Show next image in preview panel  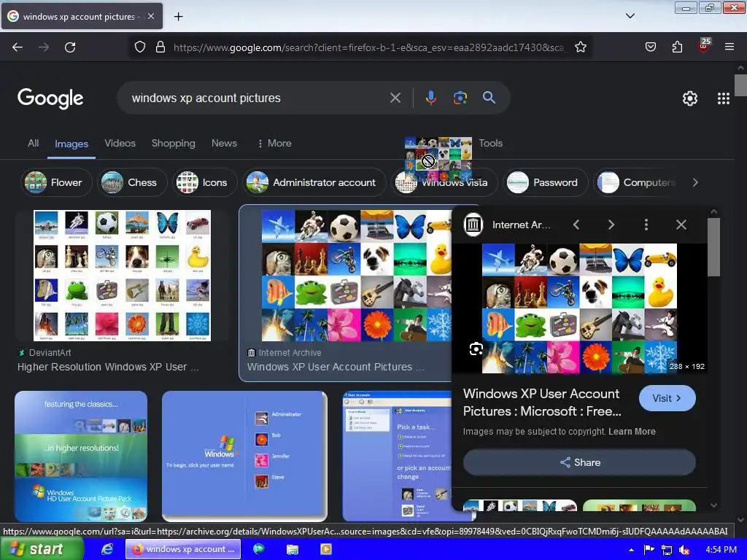pyautogui.click(x=611, y=225)
